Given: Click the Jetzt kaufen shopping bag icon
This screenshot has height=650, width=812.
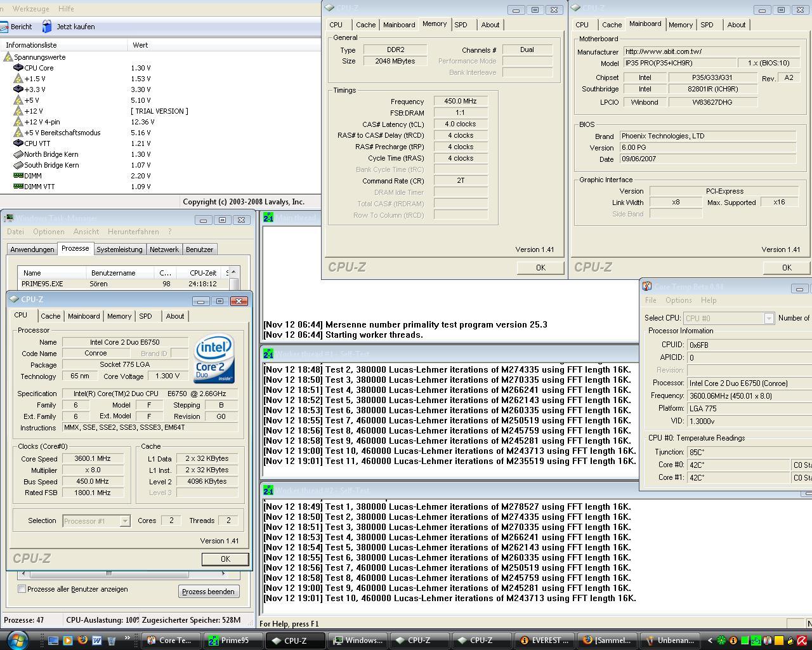Looking at the screenshot, I should [47, 27].
